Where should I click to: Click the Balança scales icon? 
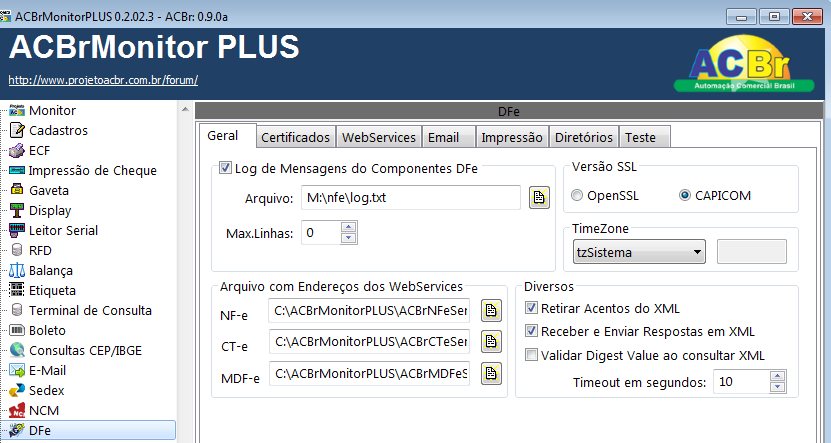(x=17, y=270)
